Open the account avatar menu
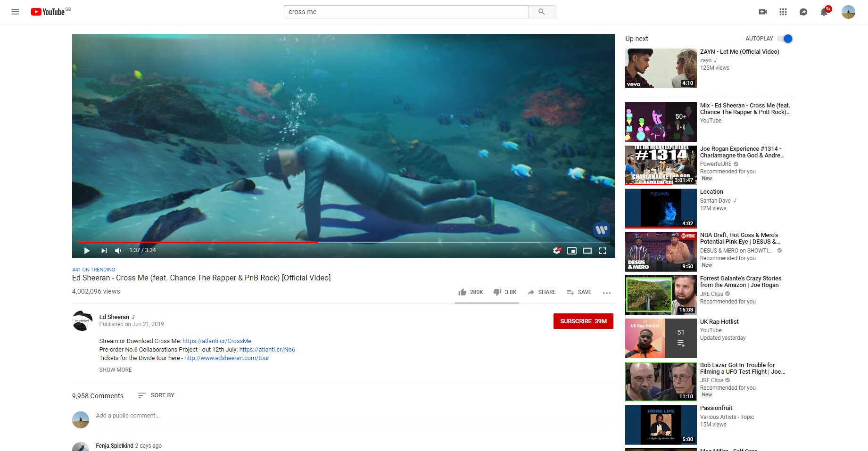Viewport: 868px width, 451px height. 848,12
